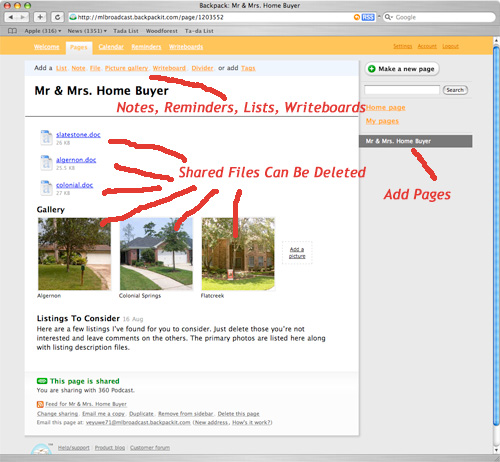Click the orange snapback icon in the address bar

click(357, 17)
